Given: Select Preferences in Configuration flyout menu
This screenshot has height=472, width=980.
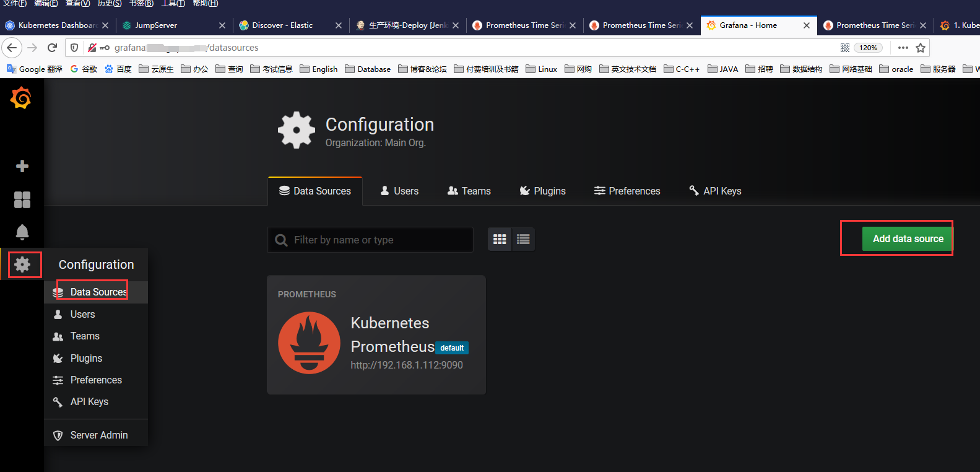Looking at the screenshot, I should [x=96, y=380].
